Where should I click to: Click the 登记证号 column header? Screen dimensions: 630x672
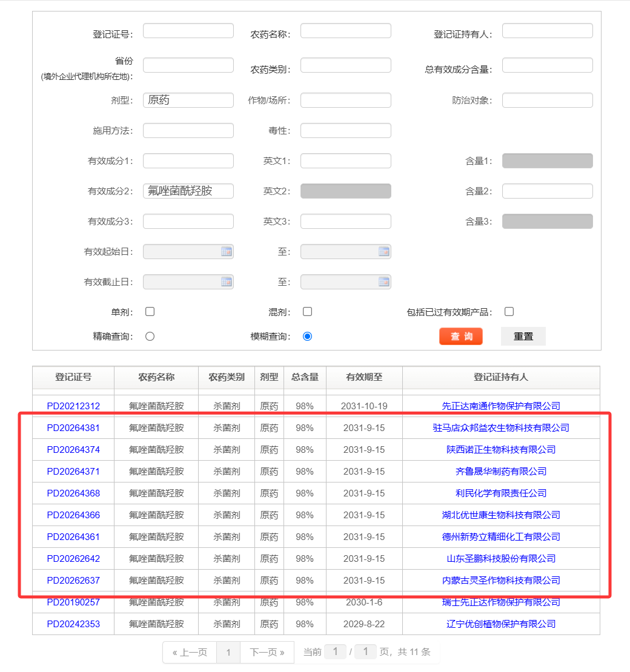(x=73, y=377)
